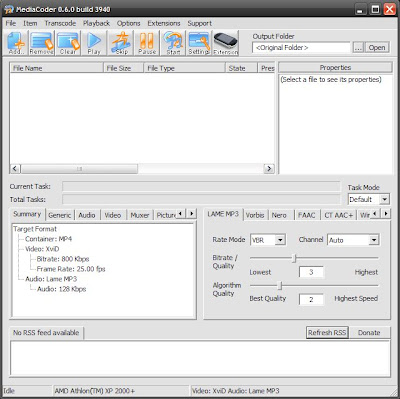Click the Extension PSP device icon
This screenshot has height=399, width=400.
pos(226,43)
